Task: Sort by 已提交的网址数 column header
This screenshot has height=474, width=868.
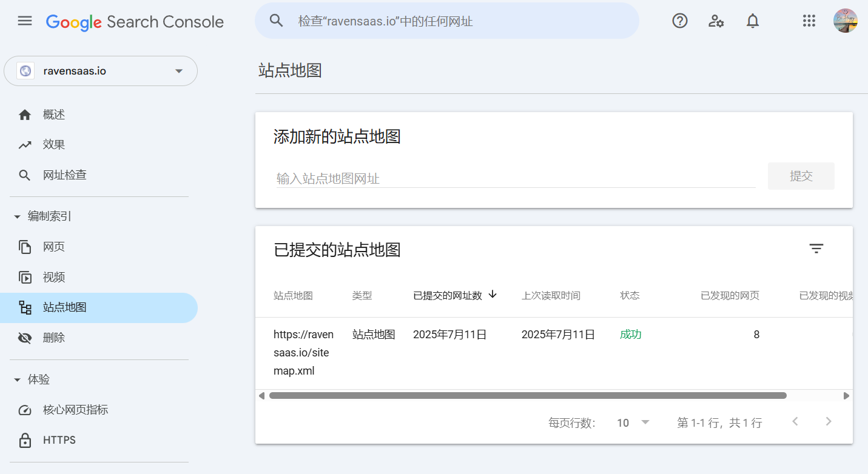Action: (x=448, y=295)
